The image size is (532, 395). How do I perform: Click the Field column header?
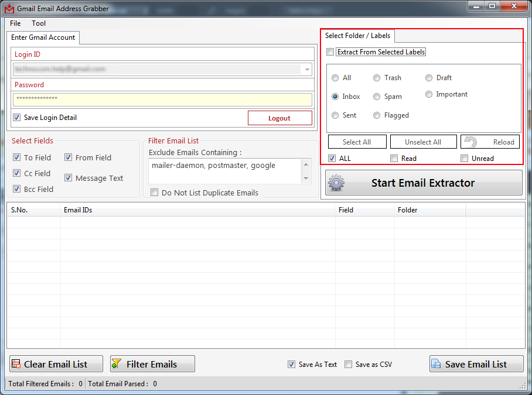(364, 210)
